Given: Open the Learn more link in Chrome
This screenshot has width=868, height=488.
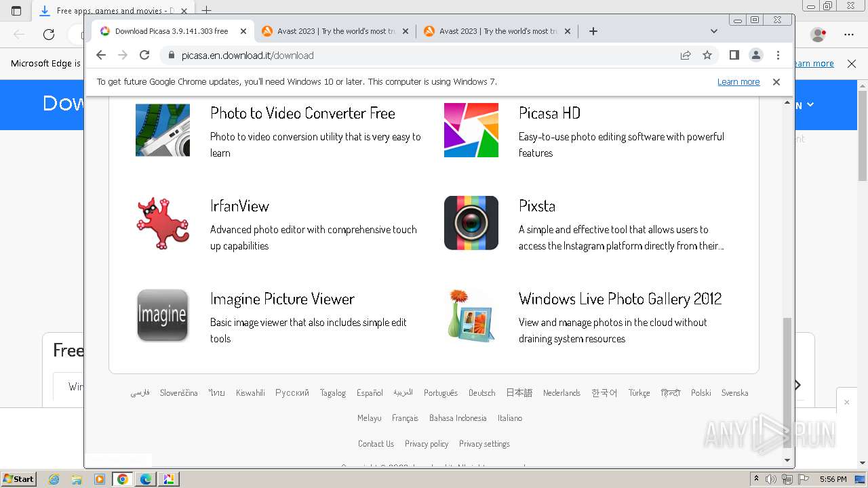Looking at the screenshot, I should 738,81.
